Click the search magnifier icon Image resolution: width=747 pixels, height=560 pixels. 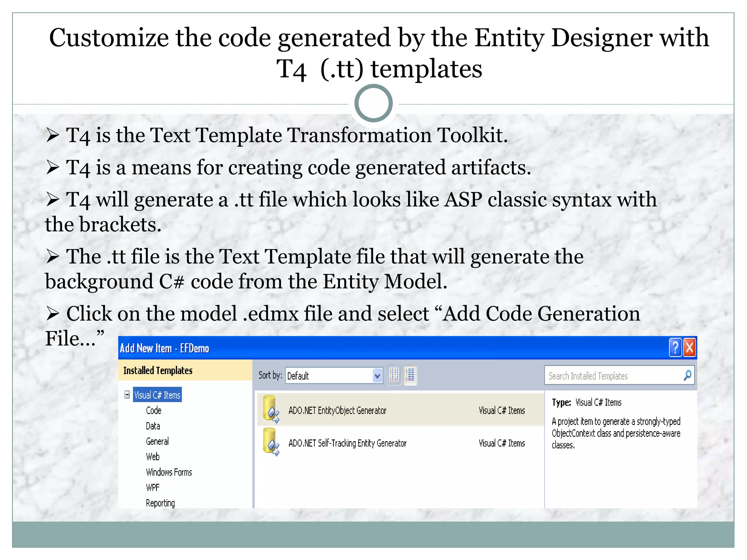point(687,375)
